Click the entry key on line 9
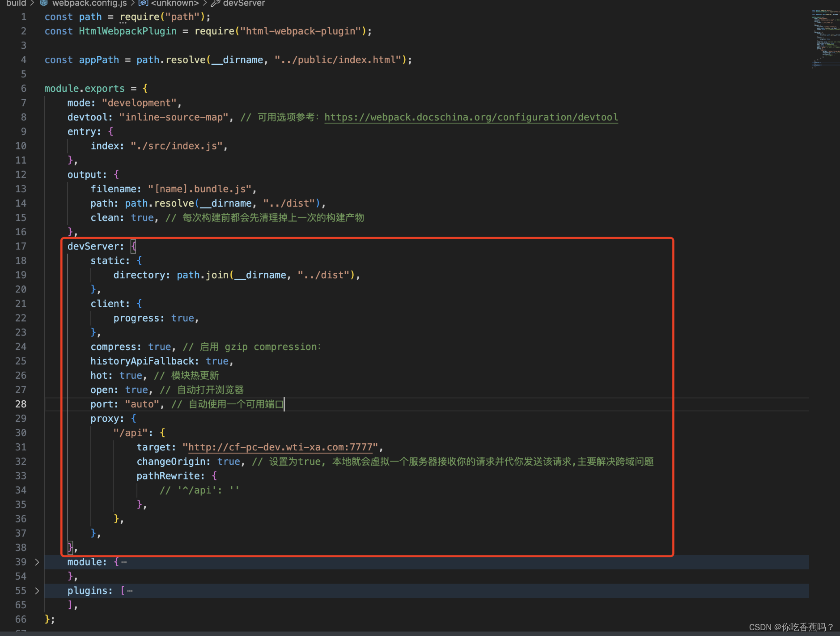This screenshot has width=840, height=636. (x=81, y=131)
